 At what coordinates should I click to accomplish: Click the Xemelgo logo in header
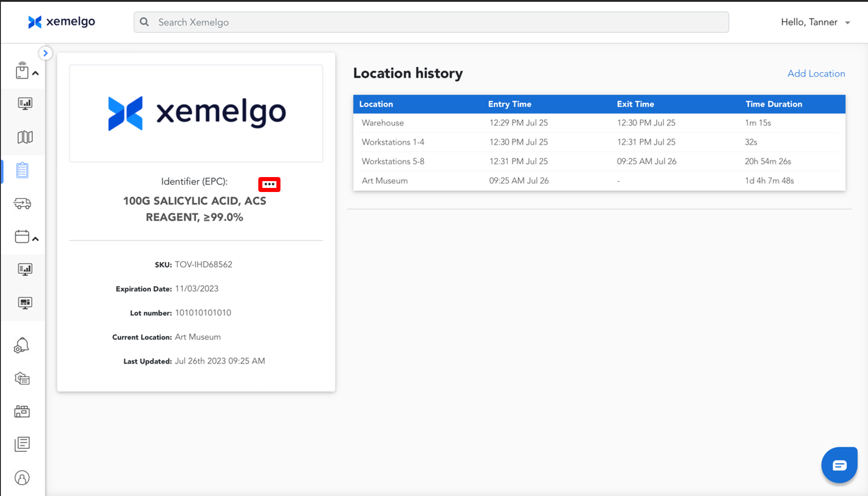[62, 22]
